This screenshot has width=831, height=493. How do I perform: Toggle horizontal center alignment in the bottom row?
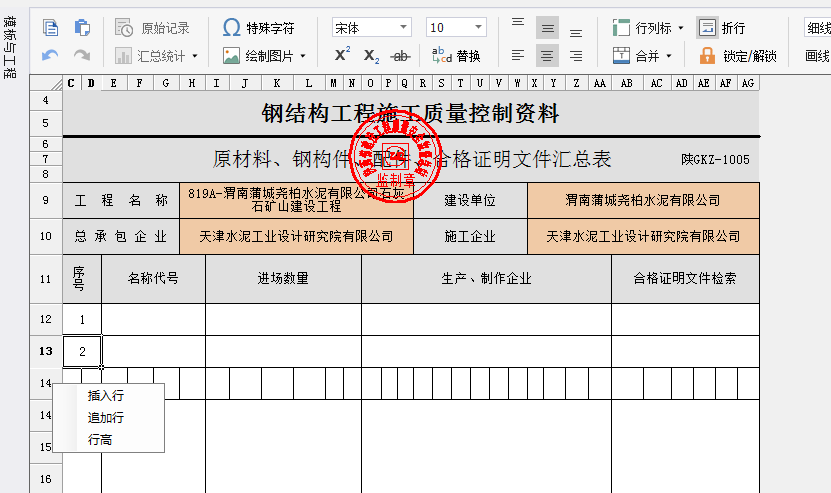[547, 56]
